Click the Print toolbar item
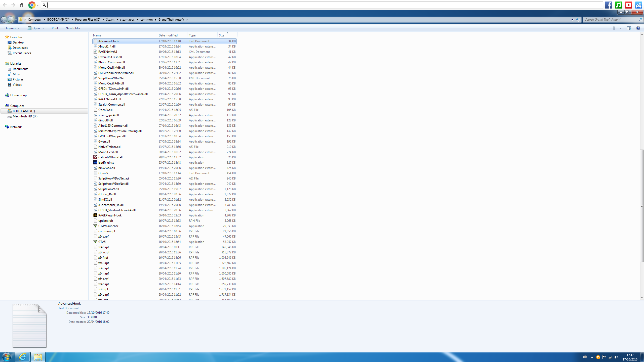Screen dimensions: 644x362 [x=55, y=28]
